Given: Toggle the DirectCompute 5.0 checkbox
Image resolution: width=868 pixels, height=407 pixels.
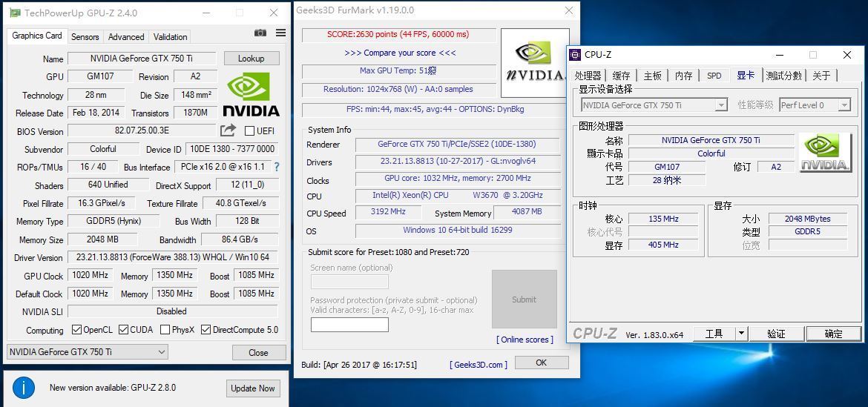Looking at the screenshot, I should coord(206,330).
